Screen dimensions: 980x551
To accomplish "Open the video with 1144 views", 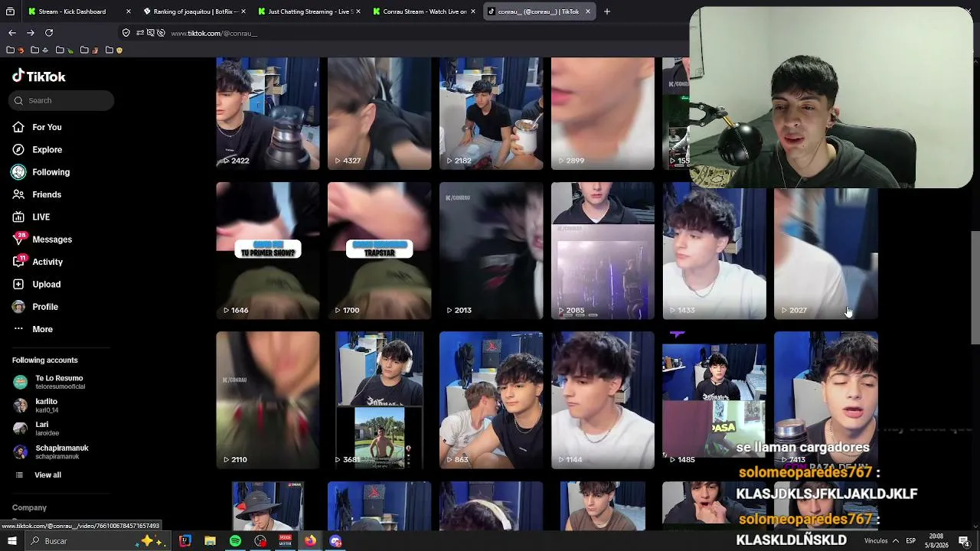I will (603, 400).
